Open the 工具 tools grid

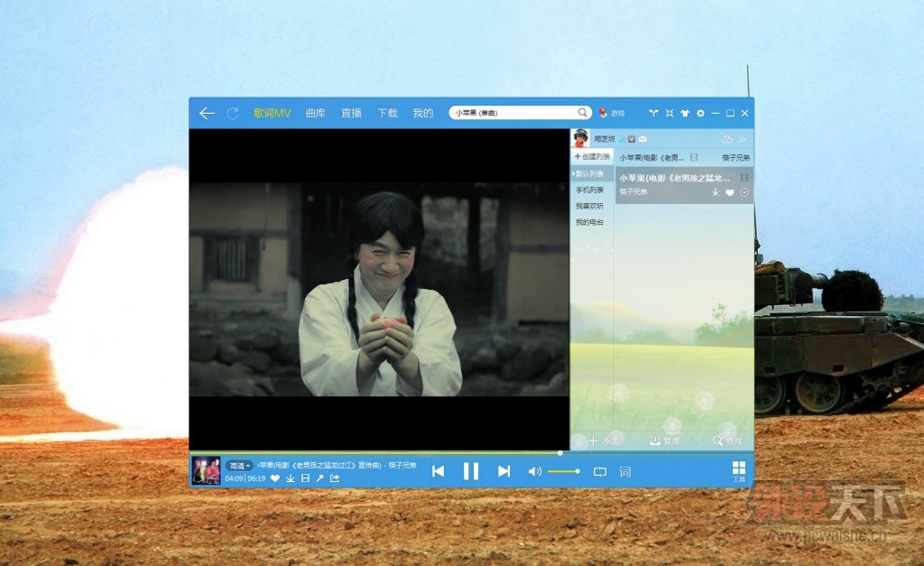coord(739,469)
